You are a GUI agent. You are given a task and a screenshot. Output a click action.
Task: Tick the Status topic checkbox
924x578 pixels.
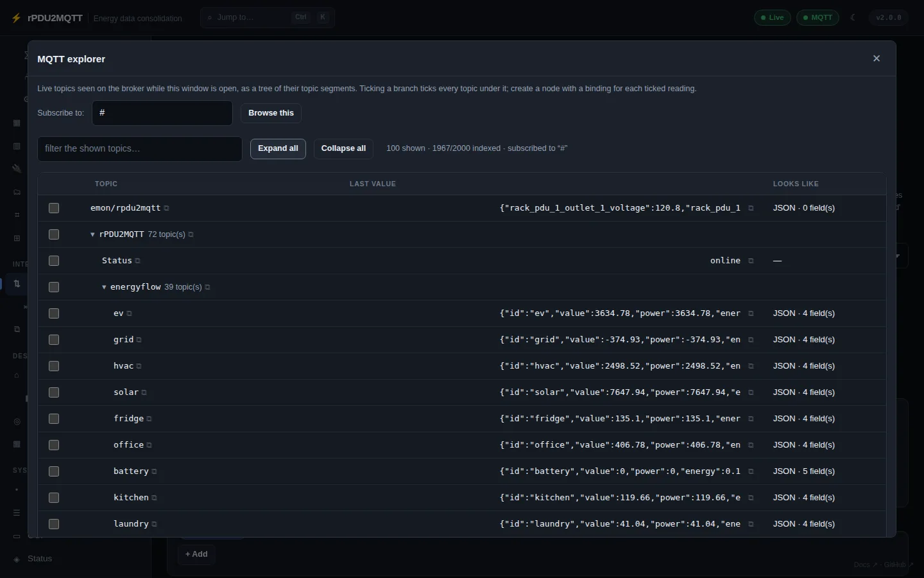(54, 261)
